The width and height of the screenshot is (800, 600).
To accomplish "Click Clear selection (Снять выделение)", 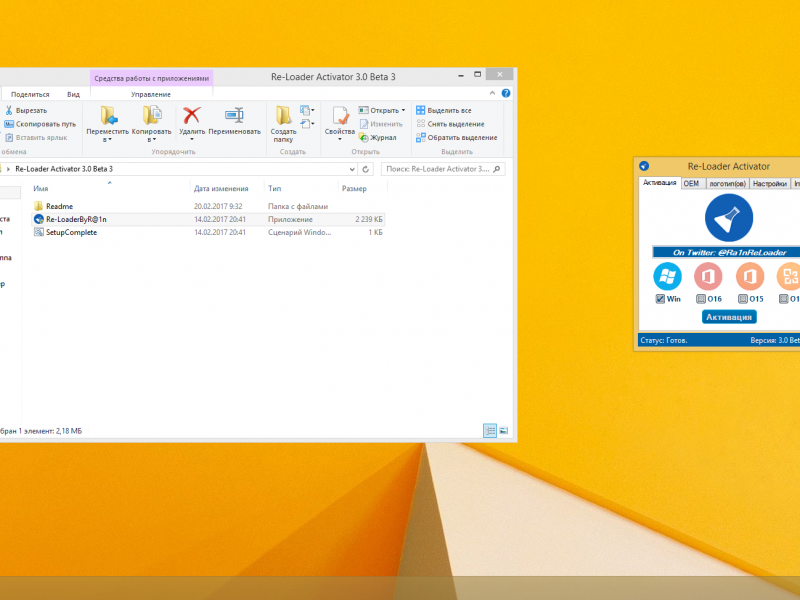I will point(450,124).
